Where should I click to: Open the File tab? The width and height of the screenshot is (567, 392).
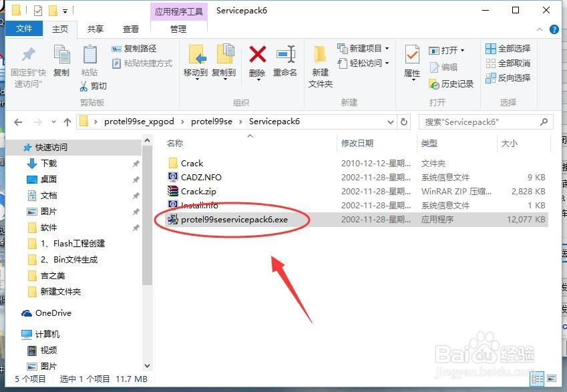(24, 29)
